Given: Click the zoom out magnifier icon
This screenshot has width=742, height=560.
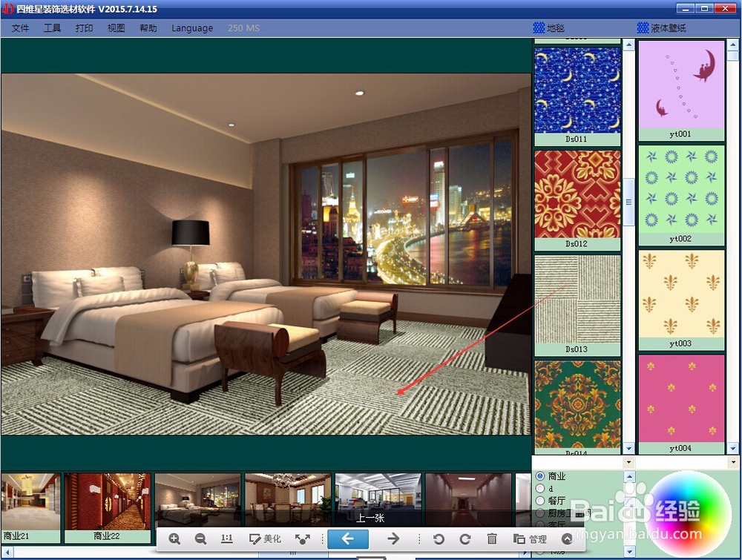Looking at the screenshot, I should click(200, 538).
